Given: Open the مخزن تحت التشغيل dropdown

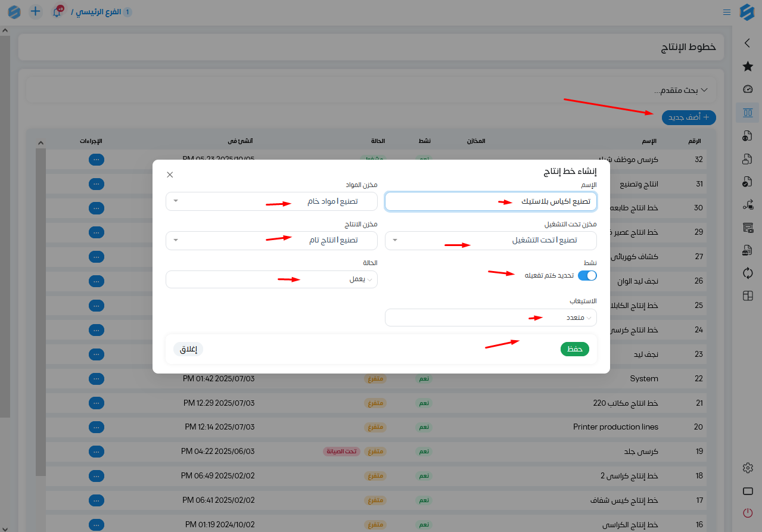Looking at the screenshot, I should pyautogui.click(x=490, y=241).
